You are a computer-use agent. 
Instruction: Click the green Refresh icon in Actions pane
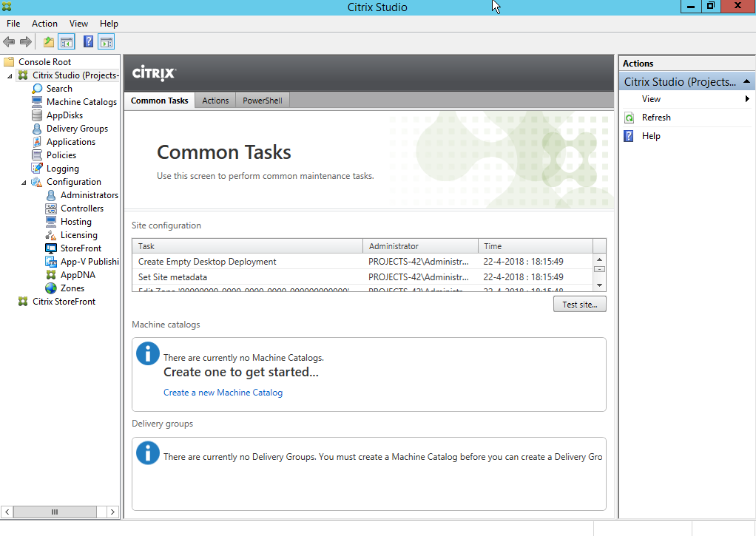tap(630, 118)
